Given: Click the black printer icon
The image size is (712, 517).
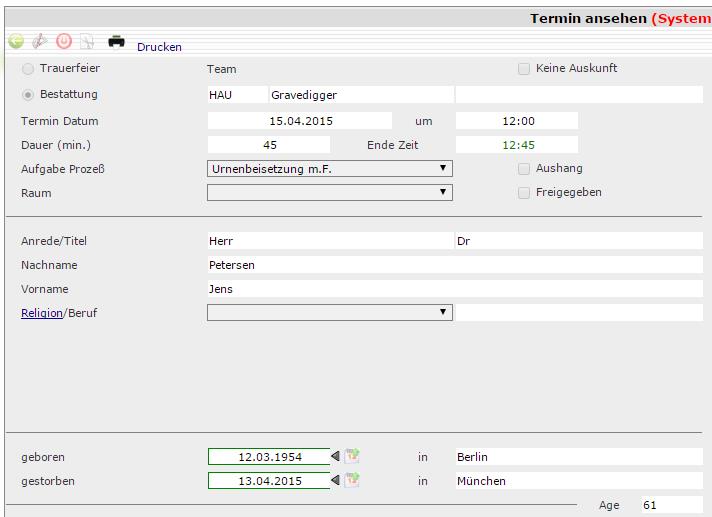Looking at the screenshot, I should pos(117,42).
